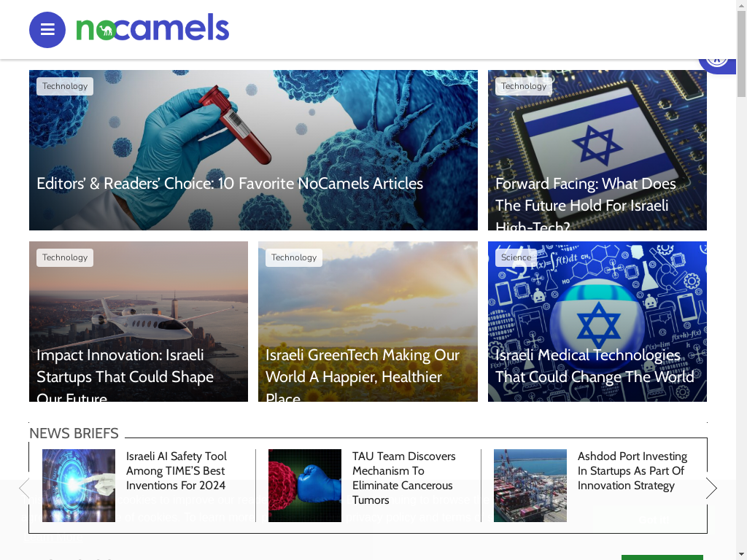Click the NoCamels logo
The width and height of the screenshot is (747, 560).
coord(152,29)
